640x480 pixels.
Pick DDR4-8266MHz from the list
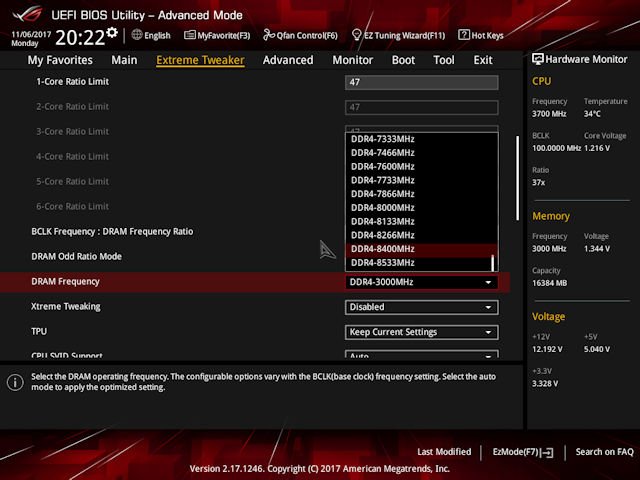point(421,235)
